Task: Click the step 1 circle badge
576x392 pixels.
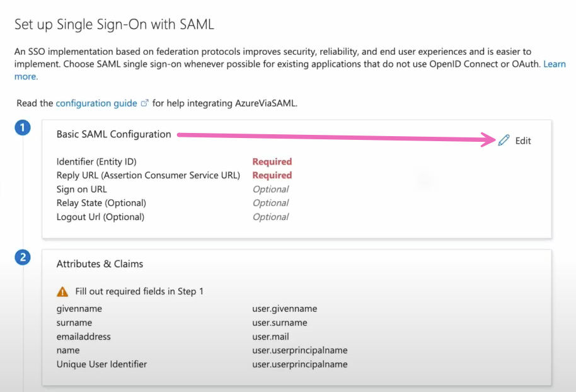Action: [x=23, y=127]
